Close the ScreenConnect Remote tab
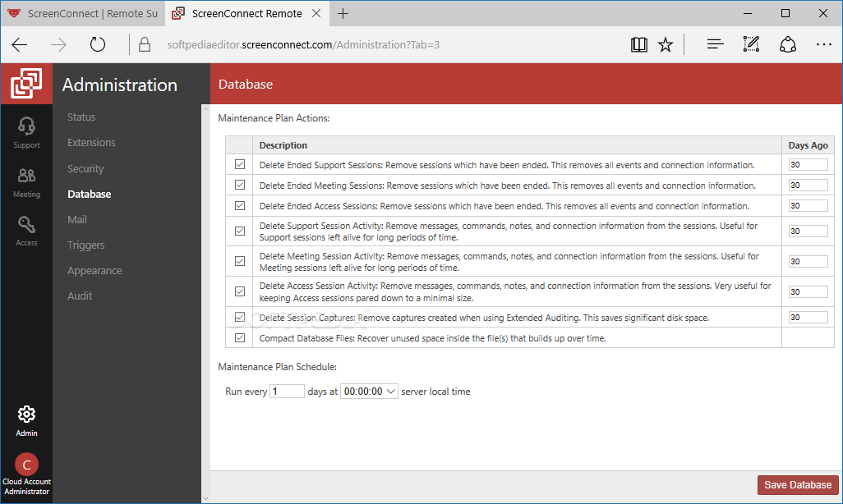Viewport: 843px width, 504px height. coord(316,13)
